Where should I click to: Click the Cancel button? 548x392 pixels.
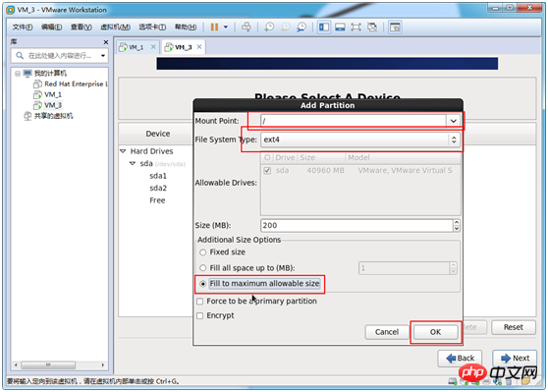tap(387, 332)
